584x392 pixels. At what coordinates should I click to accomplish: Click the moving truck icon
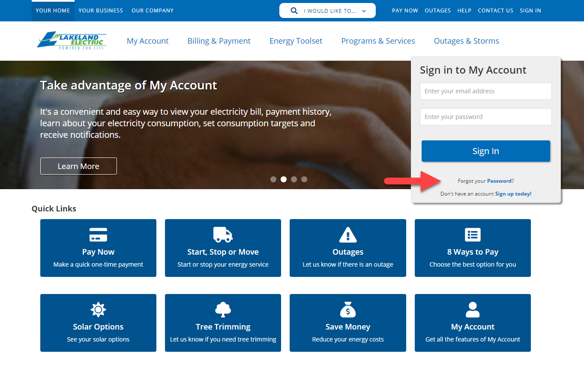point(223,235)
